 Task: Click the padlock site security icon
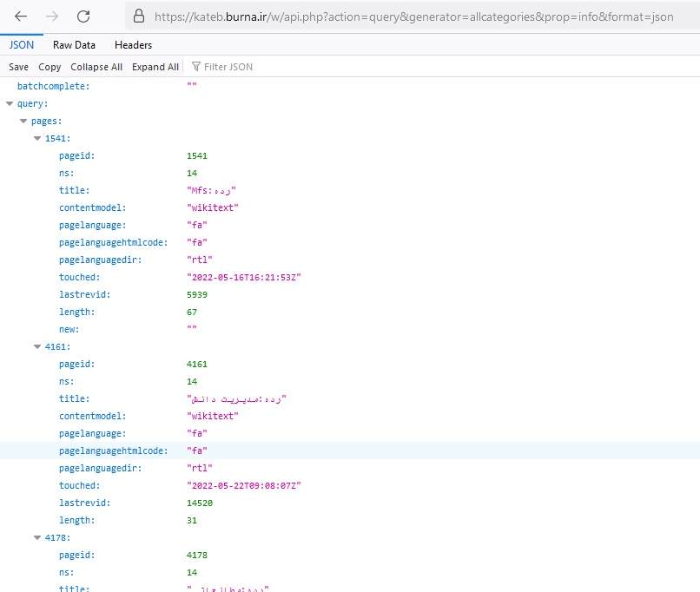coord(137,16)
